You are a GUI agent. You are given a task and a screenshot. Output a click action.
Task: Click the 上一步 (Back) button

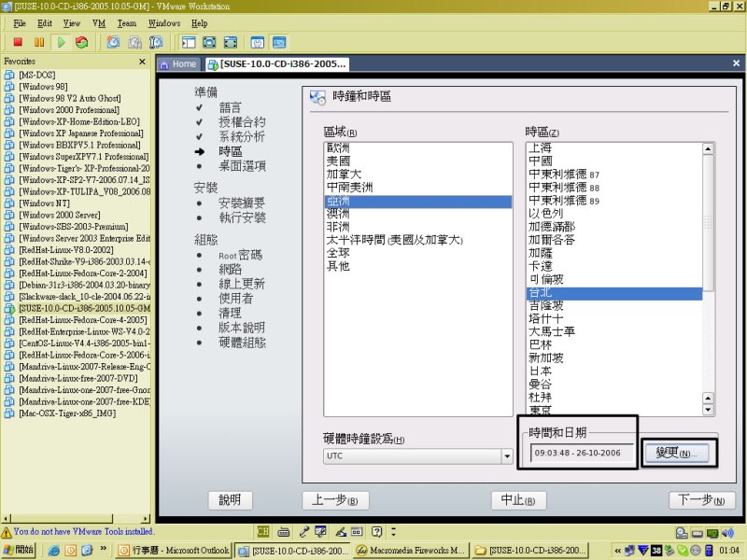tap(335, 500)
